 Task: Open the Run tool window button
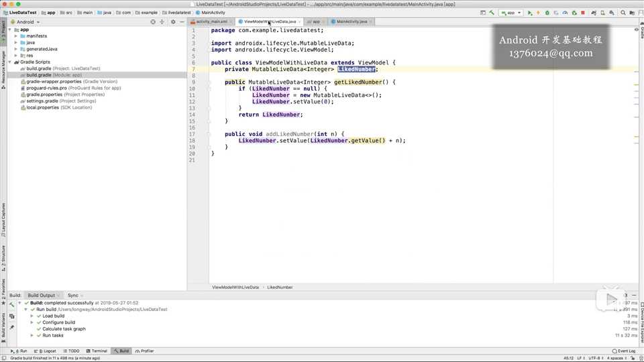19,351
